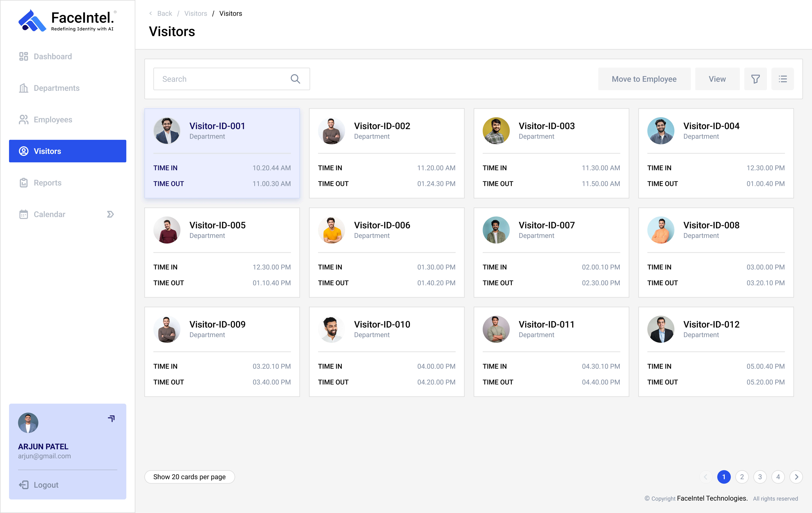Click the Dashboard grid icon

[x=23, y=56]
